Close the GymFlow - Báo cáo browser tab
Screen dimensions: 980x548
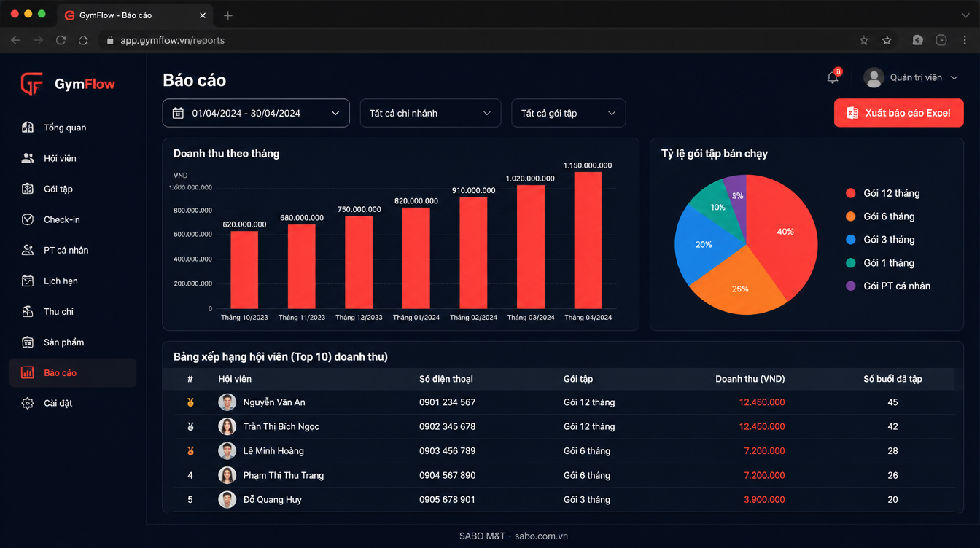(203, 15)
